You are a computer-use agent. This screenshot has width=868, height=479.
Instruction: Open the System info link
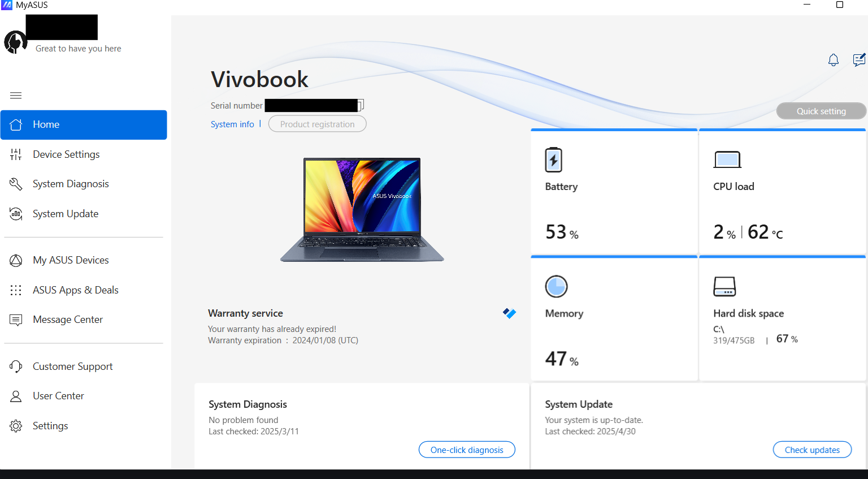(x=232, y=124)
